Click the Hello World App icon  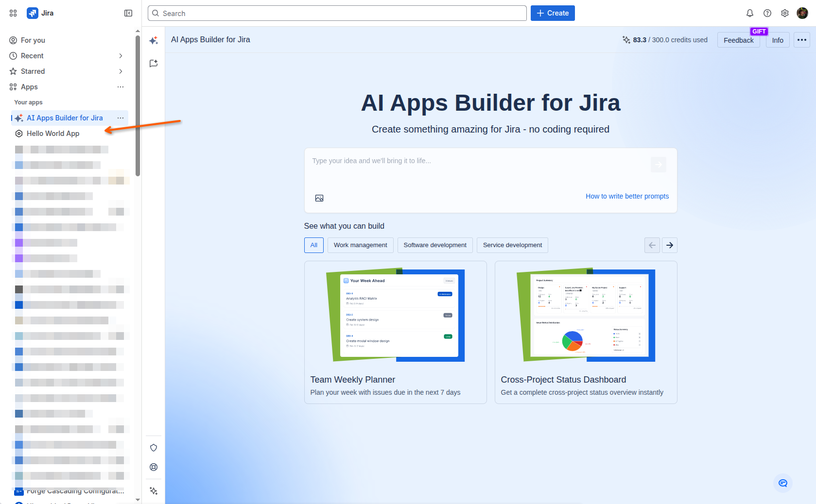[x=19, y=134]
